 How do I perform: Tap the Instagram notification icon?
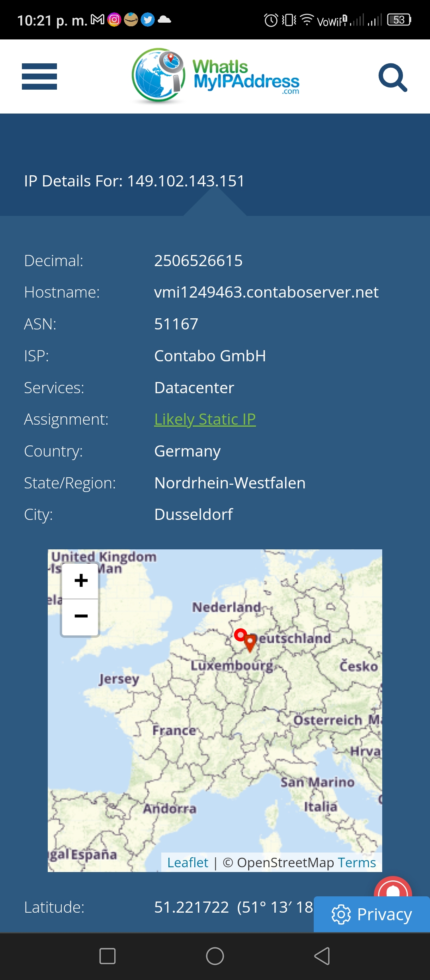114,20
